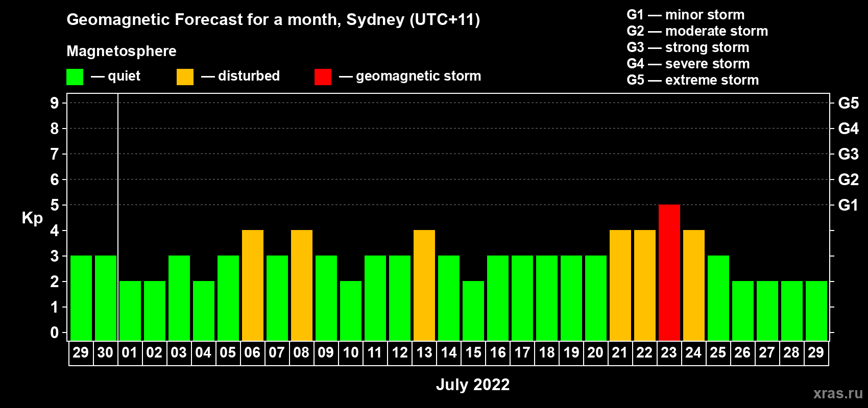The width and height of the screenshot is (868, 408).
Task: Click the Kp value 0 on left axis
Action: click(x=55, y=333)
